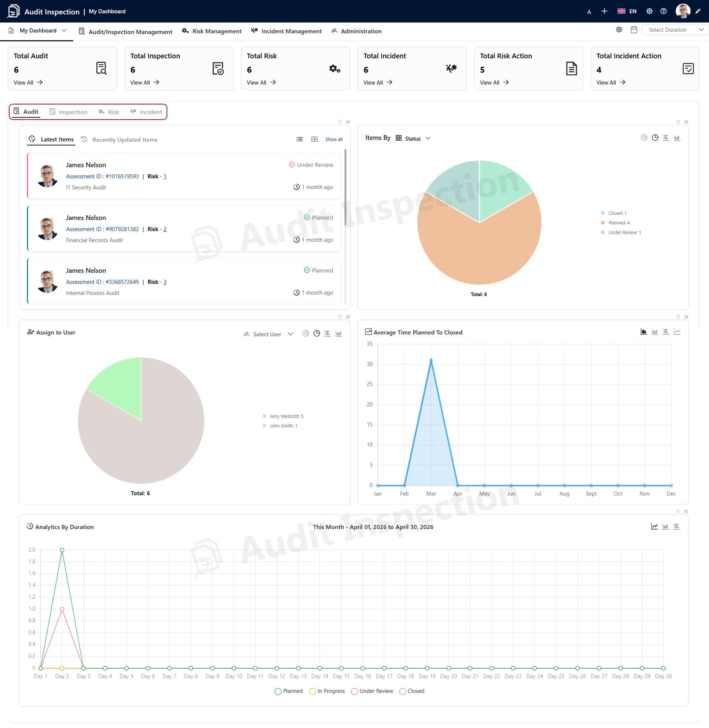Select vertical bar chart in Assign to User
The height and width of the screenshot is (728, 709).
[339, 333]
